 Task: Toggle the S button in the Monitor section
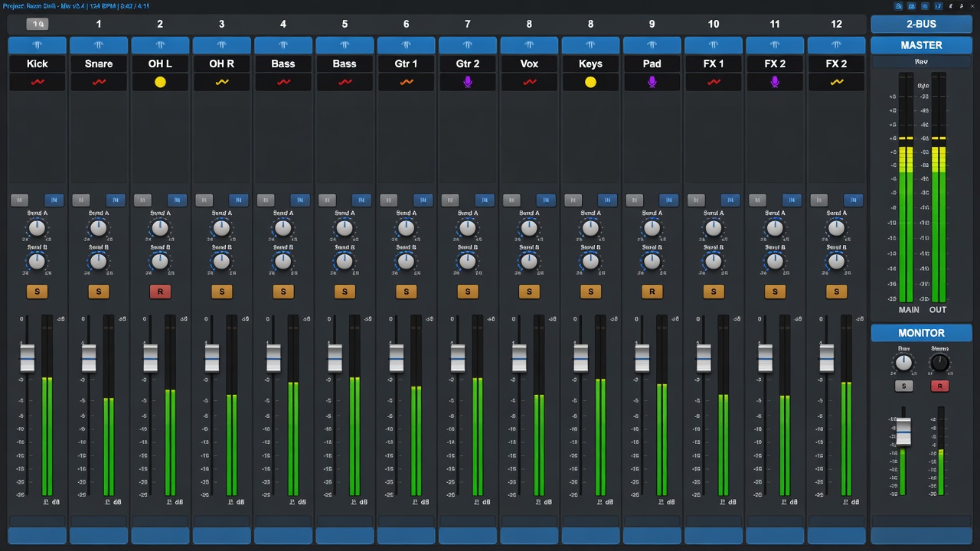[903, 386]
